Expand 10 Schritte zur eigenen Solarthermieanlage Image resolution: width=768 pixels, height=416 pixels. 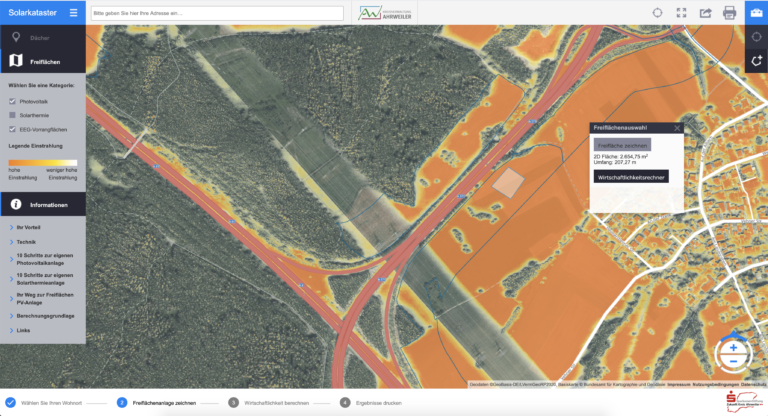43,279
